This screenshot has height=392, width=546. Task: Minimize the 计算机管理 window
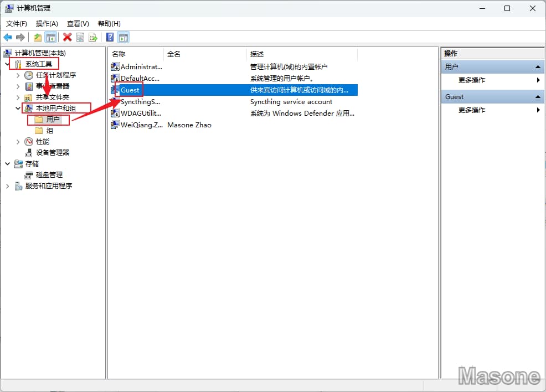482,8
